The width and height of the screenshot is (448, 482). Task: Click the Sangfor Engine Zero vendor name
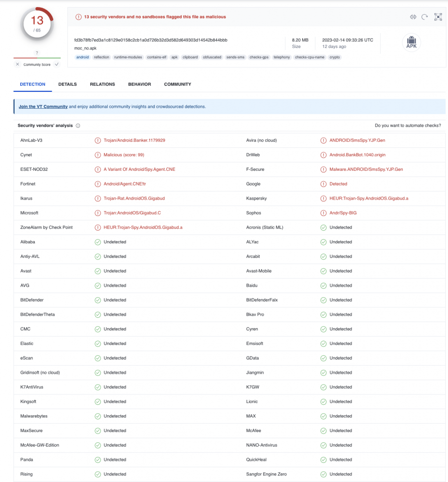266,474
